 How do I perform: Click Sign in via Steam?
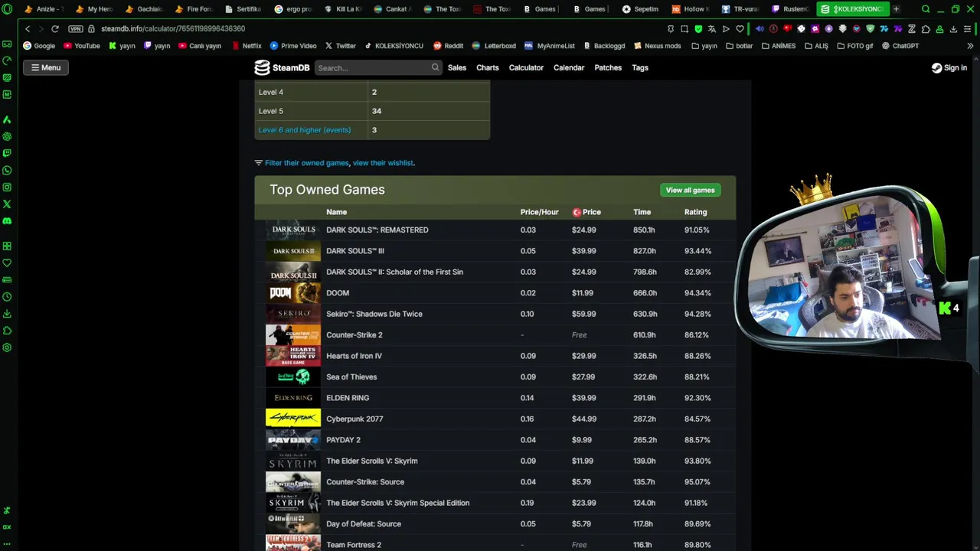[949, 67]
